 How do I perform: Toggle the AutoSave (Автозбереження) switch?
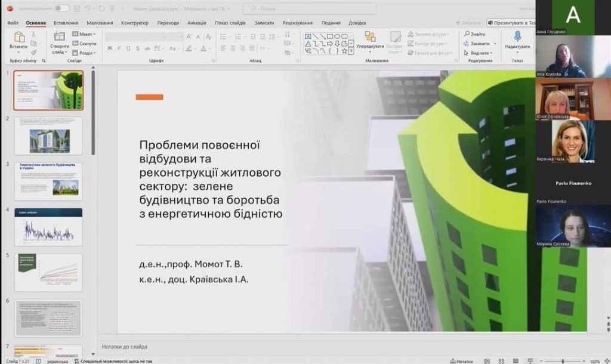[61, 8]
